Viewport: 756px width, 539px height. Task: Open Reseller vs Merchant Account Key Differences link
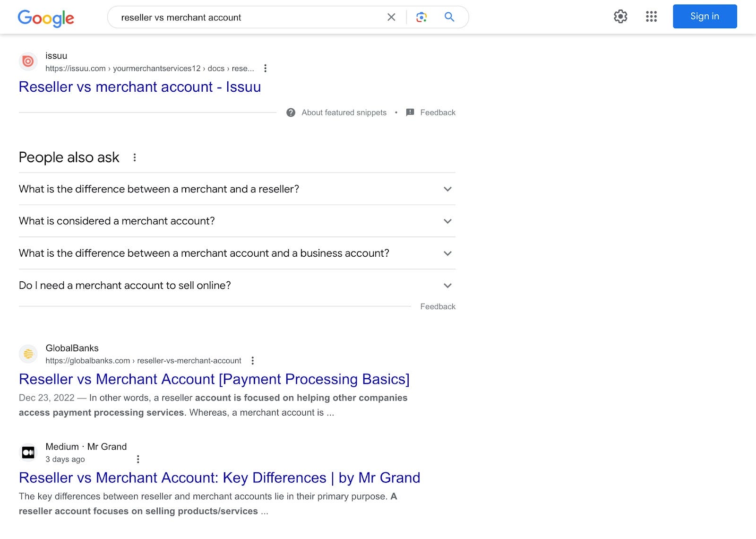[219, 478]
